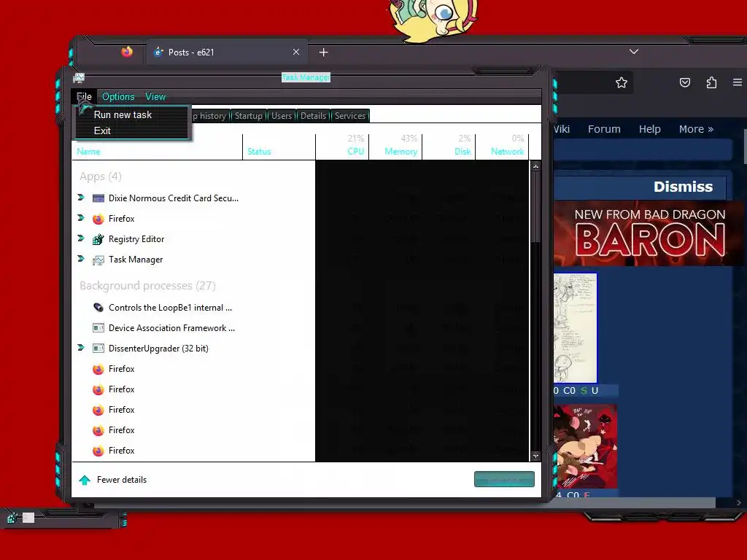Open the Firefox hamburger application menu
Viewport: 747px width, 560px height.
[737, 82]
